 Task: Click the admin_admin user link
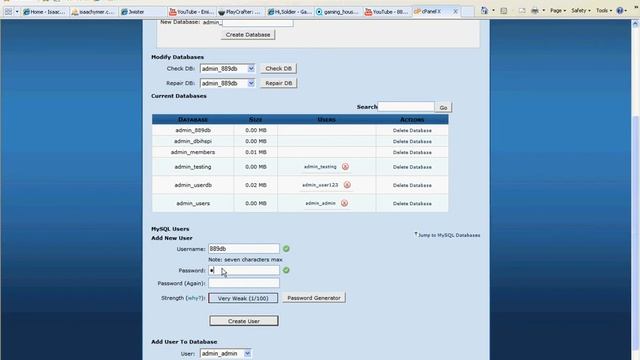point(320,203)
